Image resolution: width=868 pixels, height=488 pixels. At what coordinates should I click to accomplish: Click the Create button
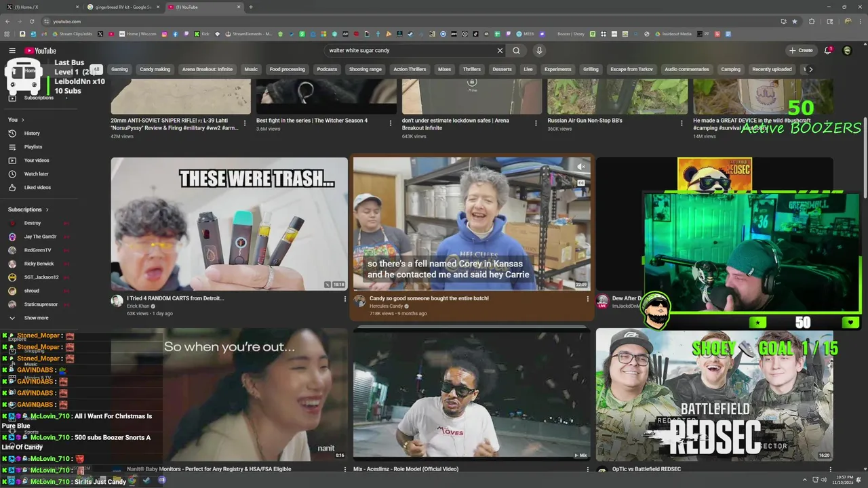[801, 51]
